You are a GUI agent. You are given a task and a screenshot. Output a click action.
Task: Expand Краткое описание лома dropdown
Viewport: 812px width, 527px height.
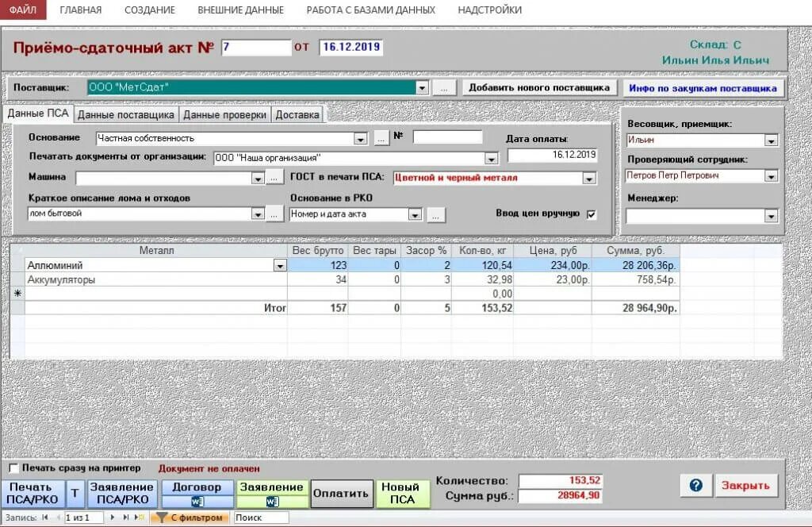[258, 214]
